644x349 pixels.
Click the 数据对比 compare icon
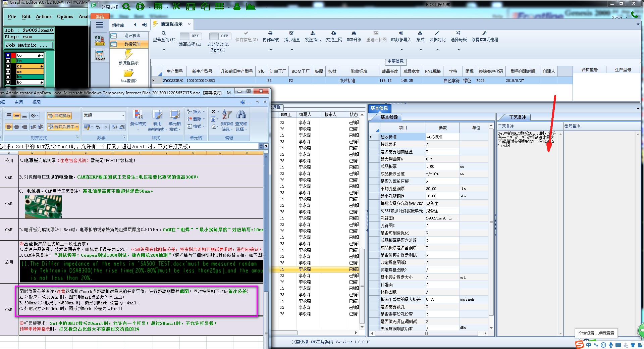pos(437,33)
